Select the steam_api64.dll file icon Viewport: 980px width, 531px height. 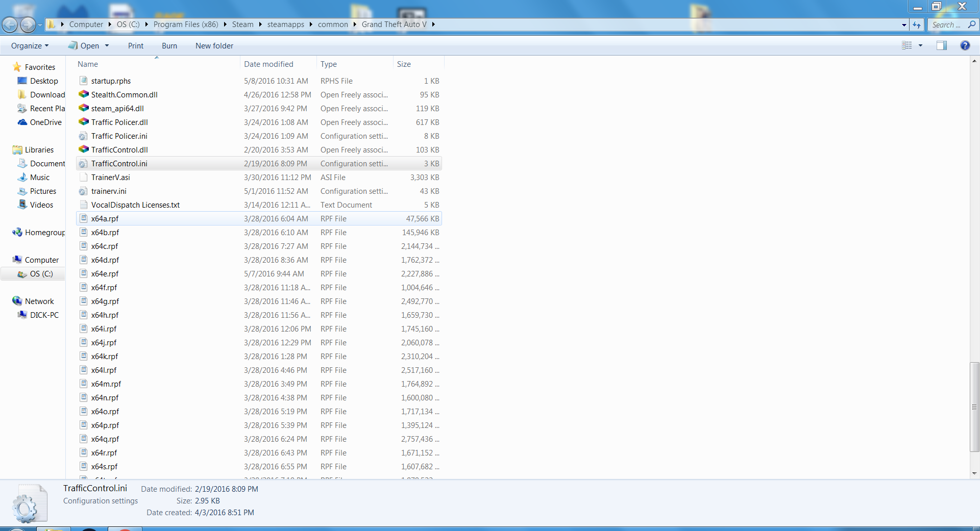coord(84,108)
